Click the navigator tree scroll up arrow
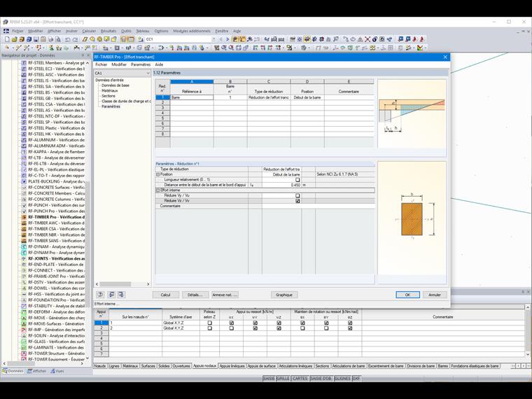Viewport: 532px width, 399px height. click(x=87, y=63)
